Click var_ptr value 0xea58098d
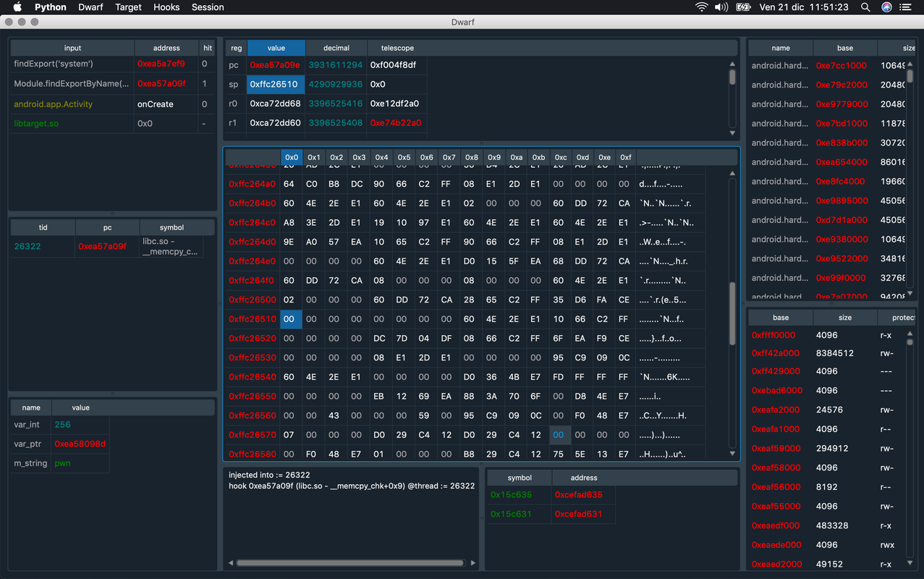The width and height of the screenshot is (924, 579). tap(80, 444)
